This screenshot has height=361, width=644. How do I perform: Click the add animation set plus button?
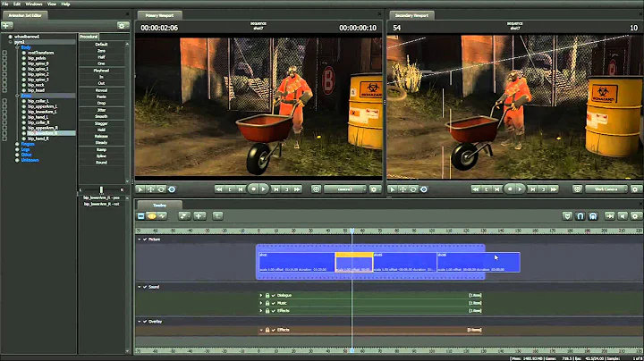[7, 25]
